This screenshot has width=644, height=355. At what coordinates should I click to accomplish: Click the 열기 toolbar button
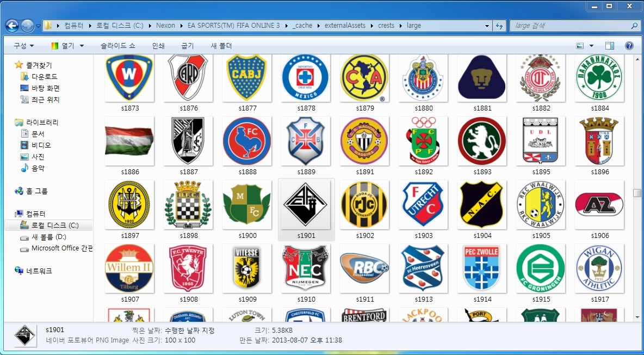coord(63,46)
